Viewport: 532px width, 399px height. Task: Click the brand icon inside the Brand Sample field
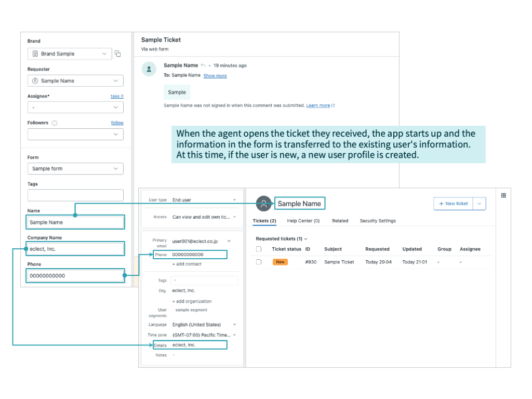tap(35, 53)
